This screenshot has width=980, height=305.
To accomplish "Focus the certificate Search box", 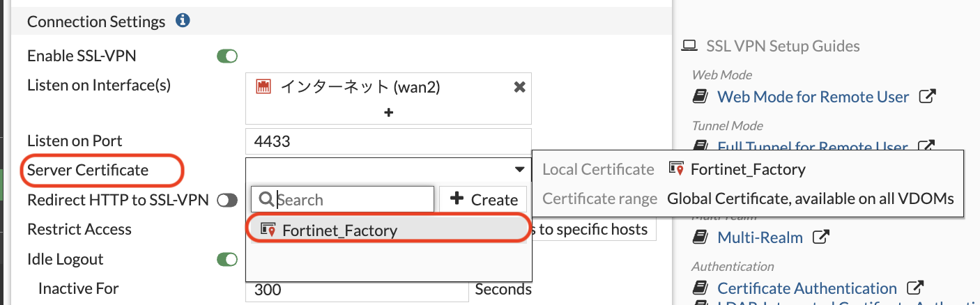I will 343,200.
